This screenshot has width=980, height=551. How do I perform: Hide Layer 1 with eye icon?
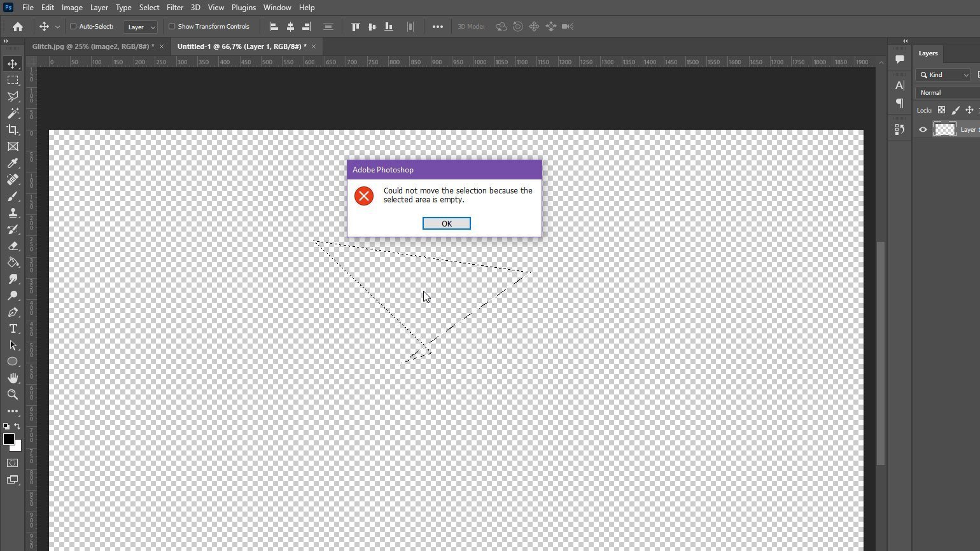[x=923, y=130]
